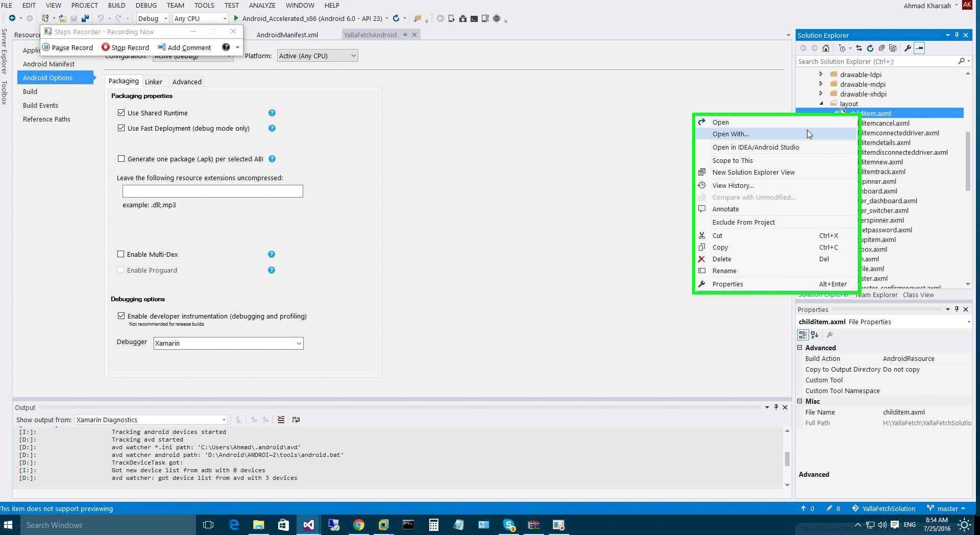Refresh Solution Explorer with the circular arrow
The image size is (980, 535).
coord(870,48)
